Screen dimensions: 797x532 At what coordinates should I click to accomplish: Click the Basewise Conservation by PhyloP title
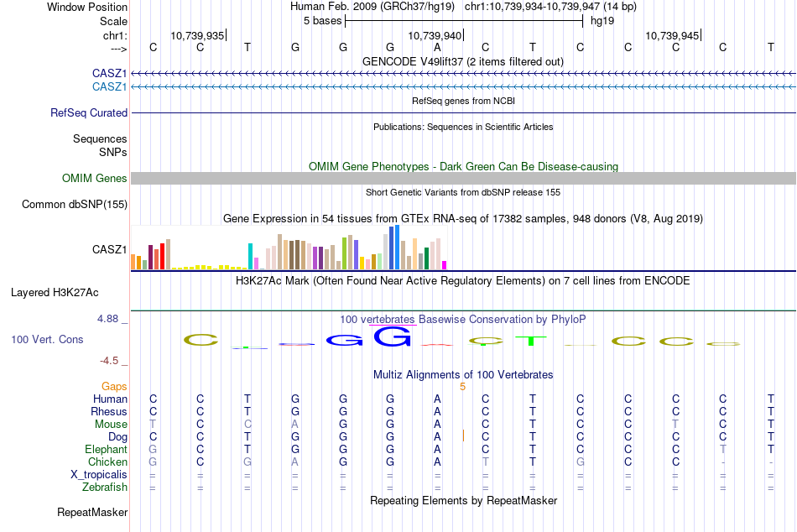click(x=463, y=320)
